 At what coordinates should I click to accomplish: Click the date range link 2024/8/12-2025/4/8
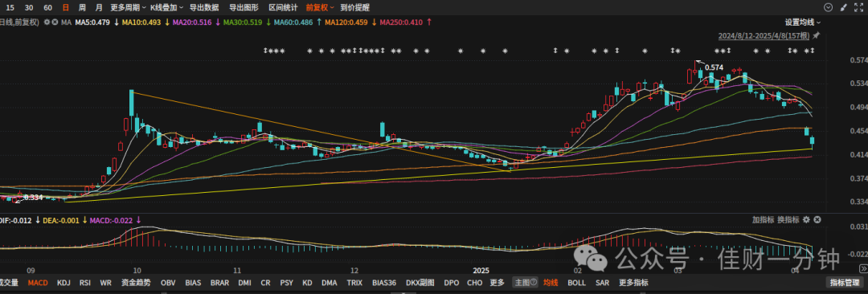[764, 35]
